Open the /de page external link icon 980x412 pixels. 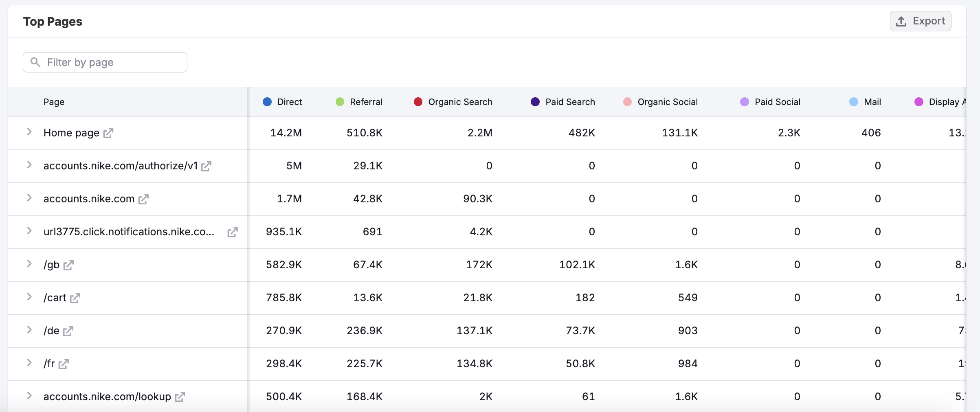(68, 331)
